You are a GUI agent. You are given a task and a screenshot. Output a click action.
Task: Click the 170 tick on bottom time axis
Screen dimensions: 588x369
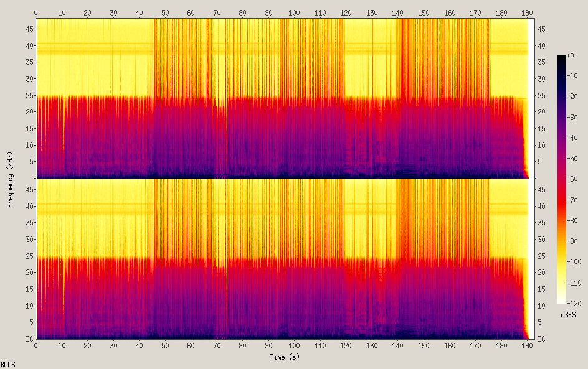(475, 345)
